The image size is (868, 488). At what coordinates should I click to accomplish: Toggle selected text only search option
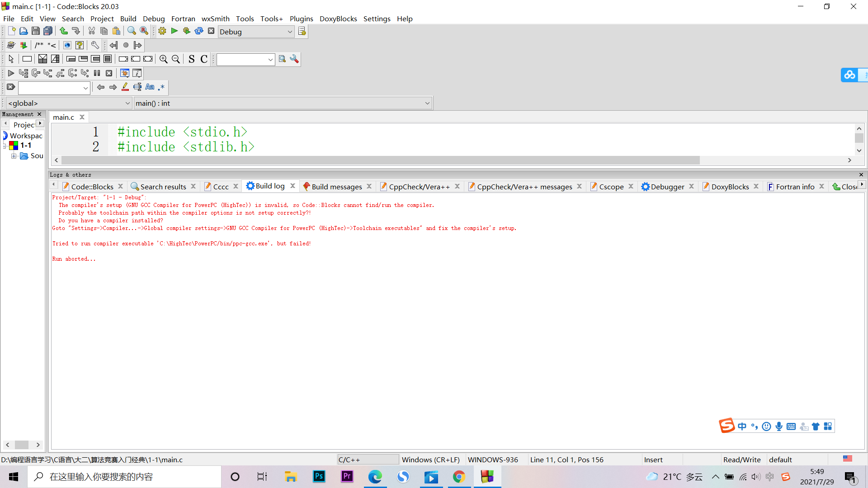pos(137,87)
